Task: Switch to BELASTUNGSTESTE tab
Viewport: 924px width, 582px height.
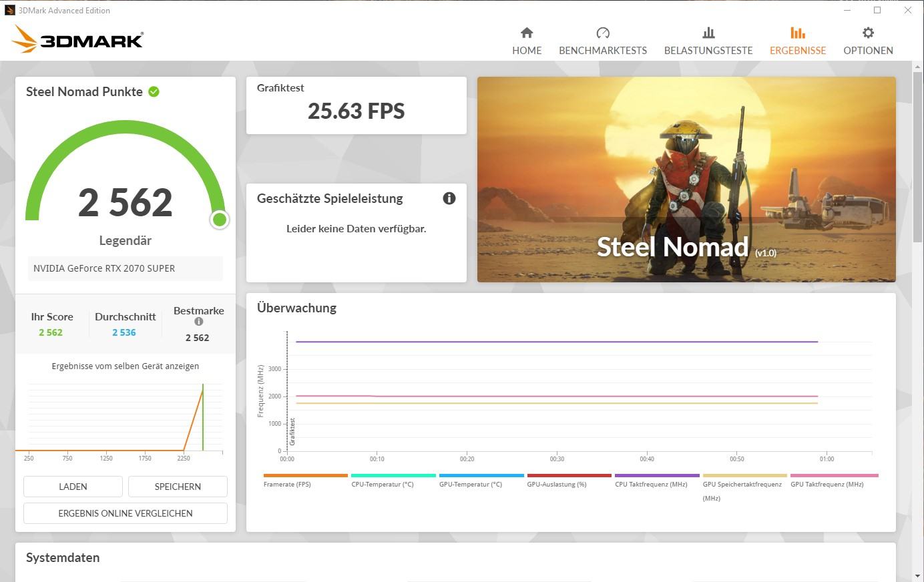Action: tap(708, 41)
